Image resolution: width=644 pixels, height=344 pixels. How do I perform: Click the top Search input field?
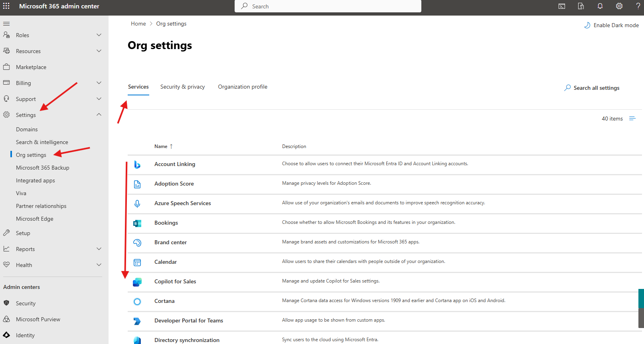[x=328, y=6]
